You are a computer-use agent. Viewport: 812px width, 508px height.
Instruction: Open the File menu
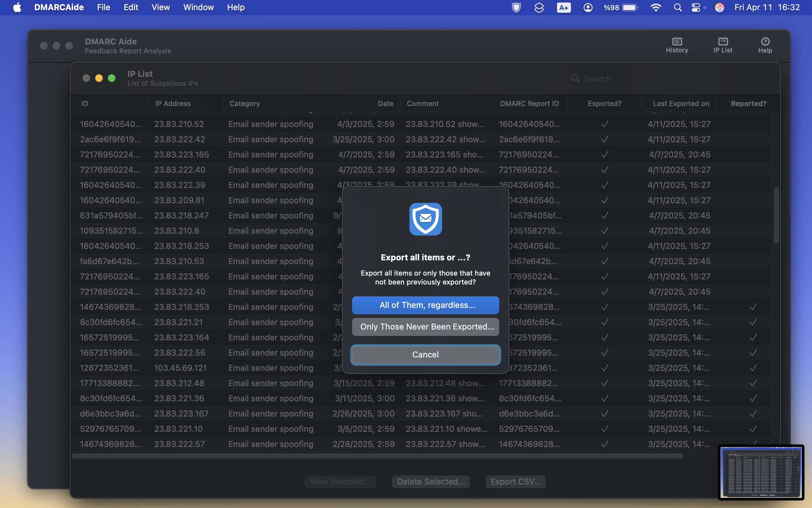click(x=103, y=7)
